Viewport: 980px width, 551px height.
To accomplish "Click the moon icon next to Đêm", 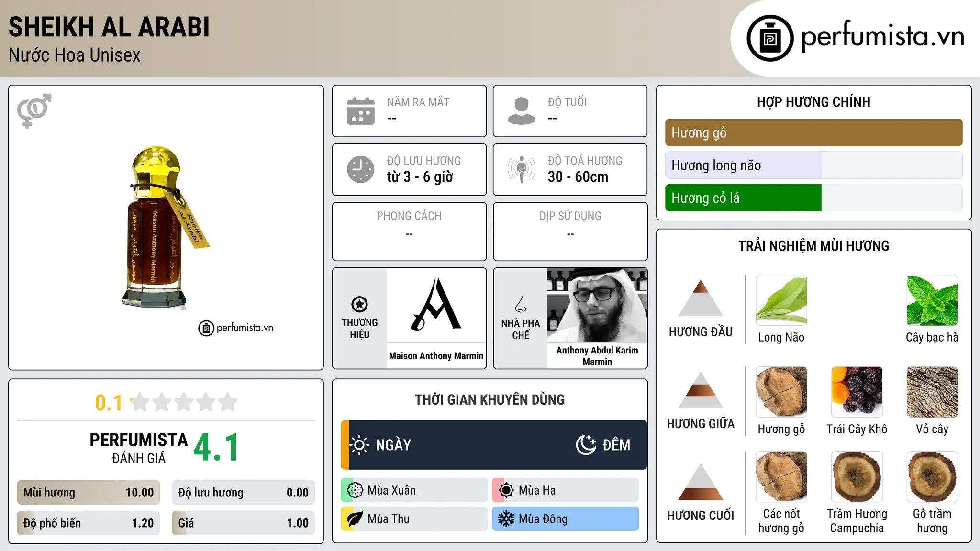I will pos(586,445).
